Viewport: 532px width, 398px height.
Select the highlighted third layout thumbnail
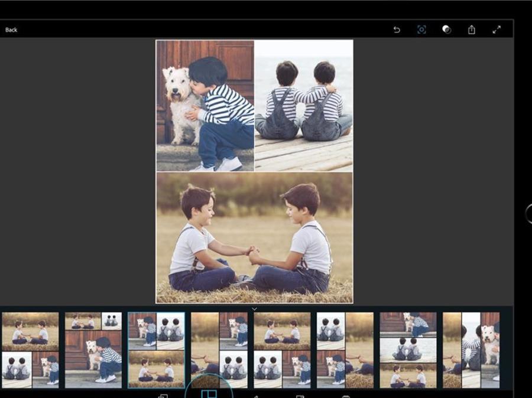tap(157, 350)
